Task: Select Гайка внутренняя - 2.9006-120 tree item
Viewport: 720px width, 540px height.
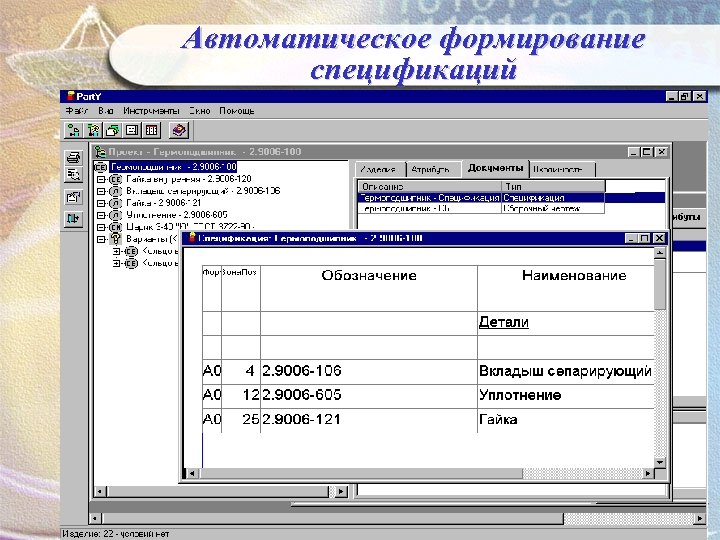Action: point(188,179)
